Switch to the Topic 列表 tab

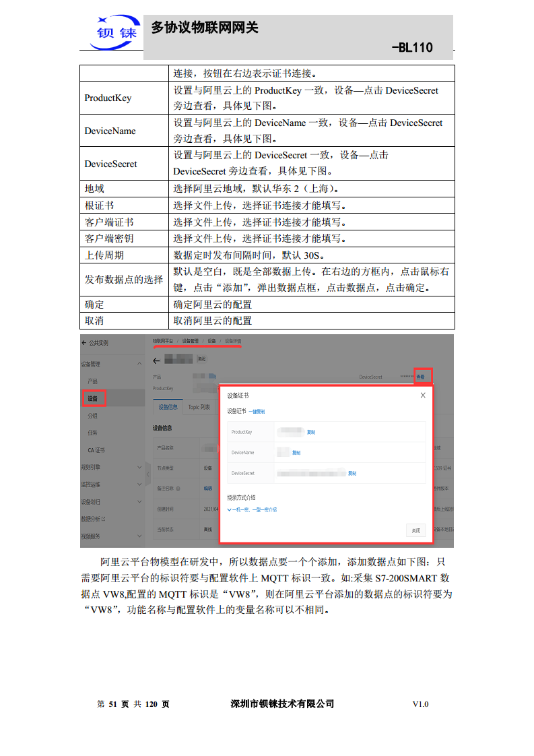coord(199,408)
